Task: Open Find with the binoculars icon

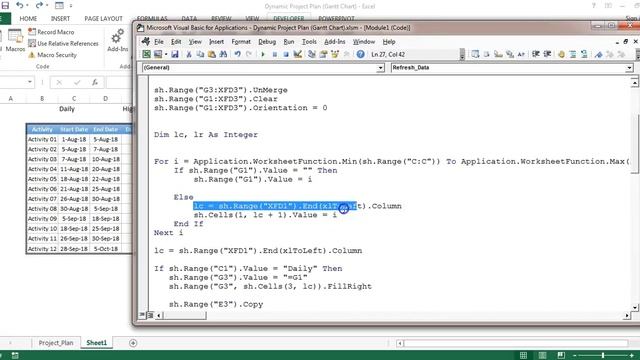Action: click(223, 54)
